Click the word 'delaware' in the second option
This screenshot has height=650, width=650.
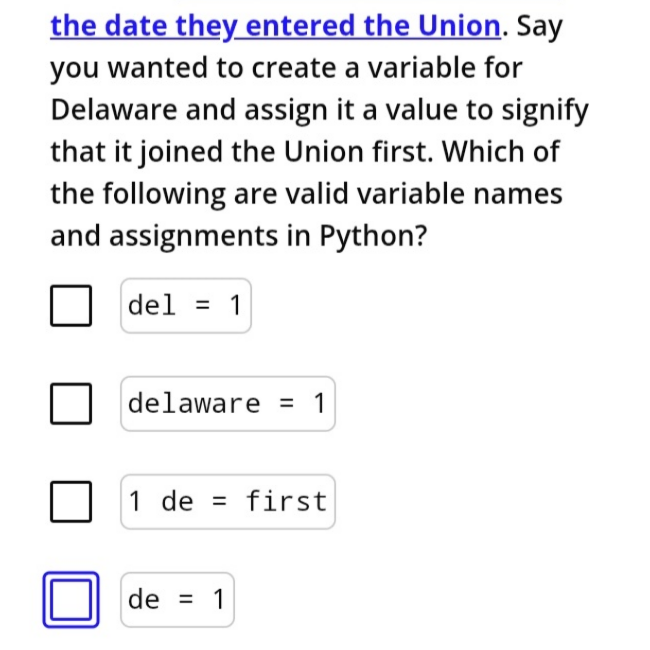tap(194, 403)
